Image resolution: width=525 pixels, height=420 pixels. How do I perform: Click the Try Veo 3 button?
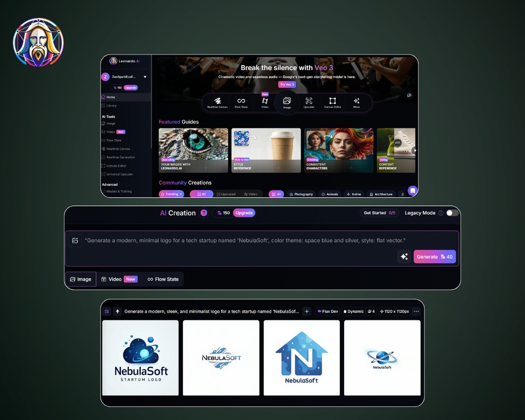(x=287, y=85)
